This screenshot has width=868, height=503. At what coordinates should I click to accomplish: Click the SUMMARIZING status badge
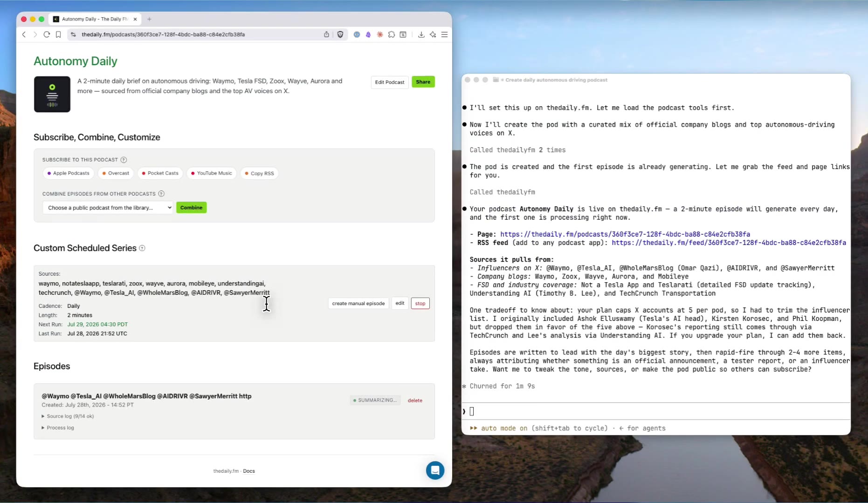pyautogui.click(x=375, y=401)
